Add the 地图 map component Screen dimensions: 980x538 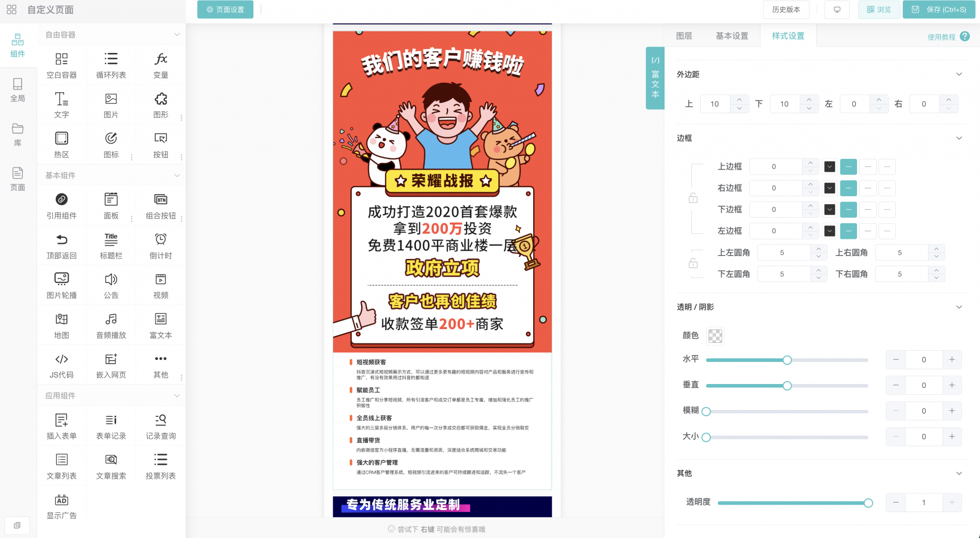coord(62,325)
